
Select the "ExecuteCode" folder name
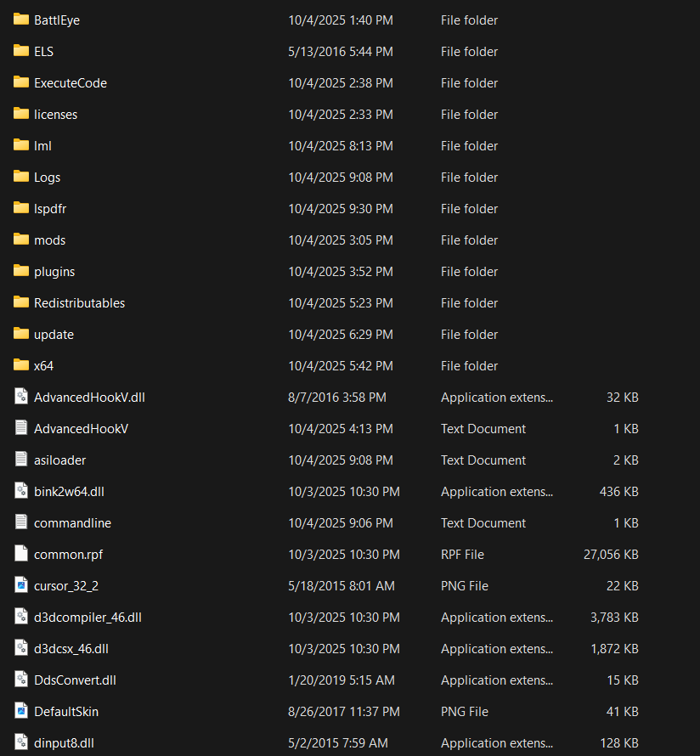pos(71,83)
